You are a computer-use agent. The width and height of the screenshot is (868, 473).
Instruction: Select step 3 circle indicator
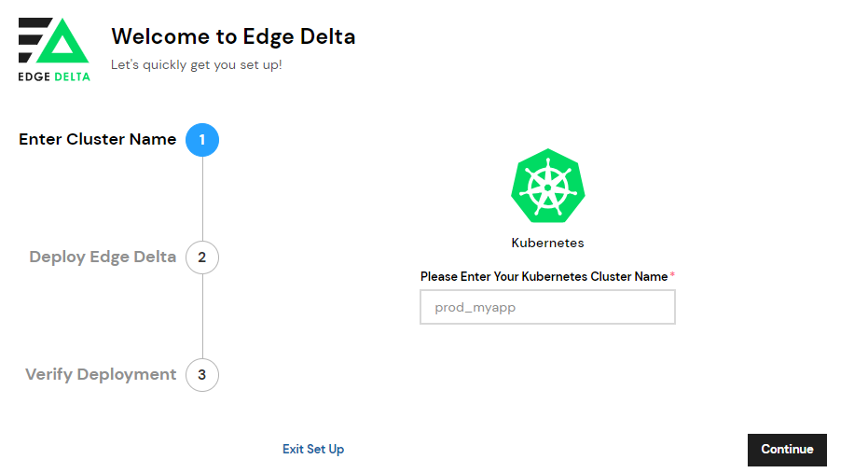pos(202,375)
